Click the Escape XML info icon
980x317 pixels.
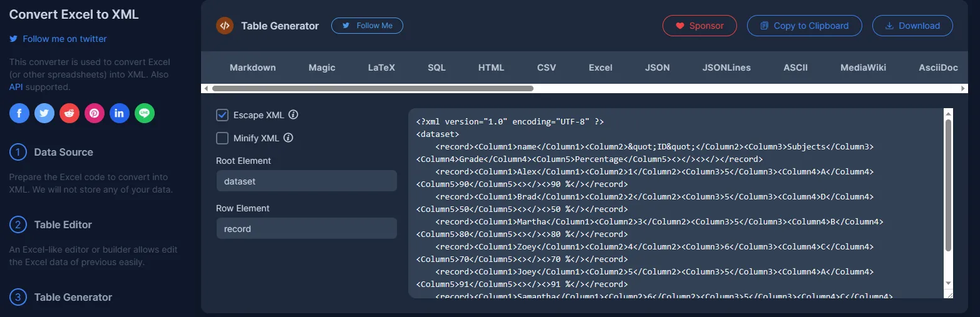293,115
